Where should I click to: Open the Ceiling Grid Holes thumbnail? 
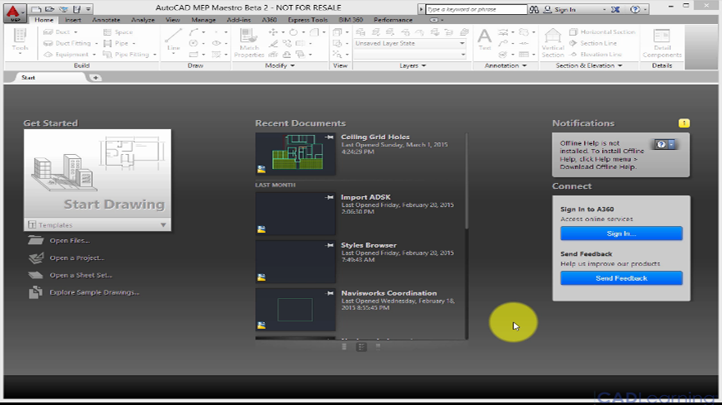click(x=295, y=154)
